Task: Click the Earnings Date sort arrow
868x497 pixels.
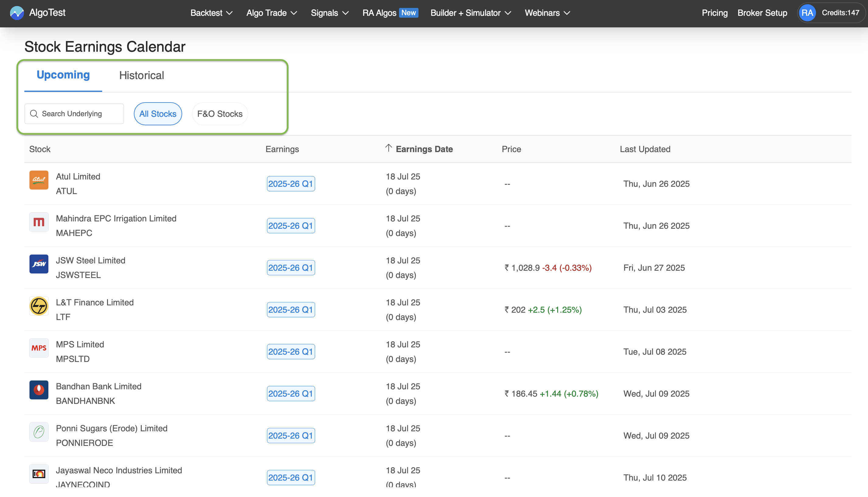Action: pyautogui.click(x=388, y=148)
